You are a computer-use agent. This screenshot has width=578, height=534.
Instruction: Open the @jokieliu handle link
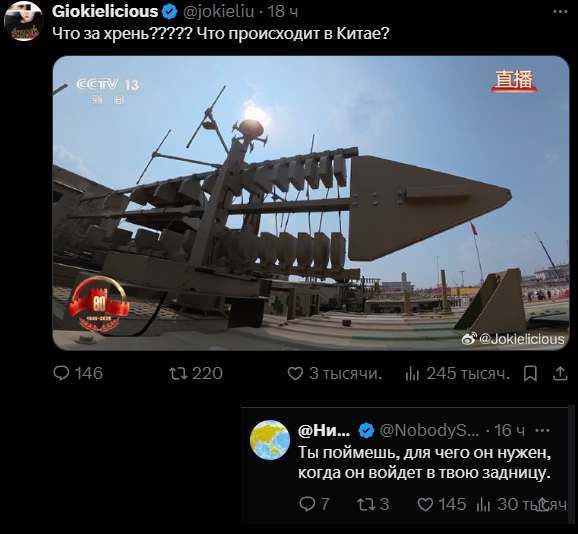pos(219,12)
